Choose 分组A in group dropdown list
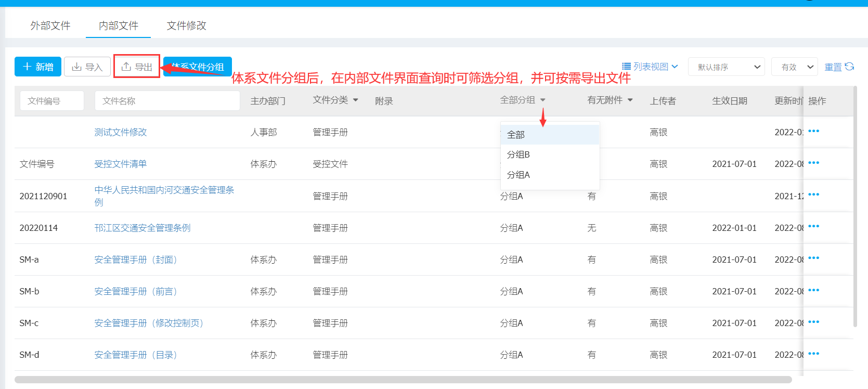Image resolution: width=868 pixels, height=389 pixels. (x=550, y=175)
